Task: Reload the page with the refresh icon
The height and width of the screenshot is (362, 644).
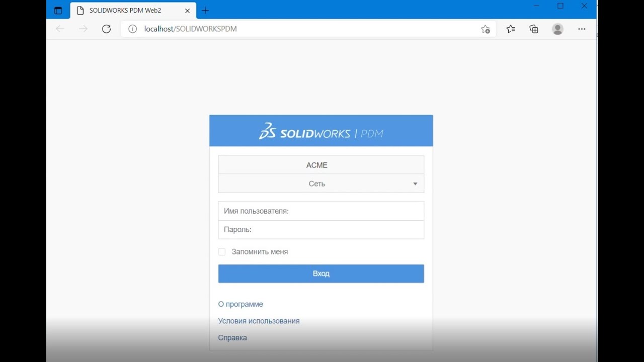Action: (x=106, y=29)
